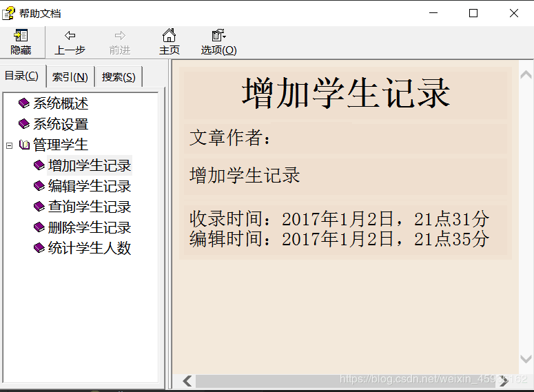Click the horizontal scroll right arrow
The height and width of the screenshot is (392, 534).
pyautogui.click(x=504, y=381)
